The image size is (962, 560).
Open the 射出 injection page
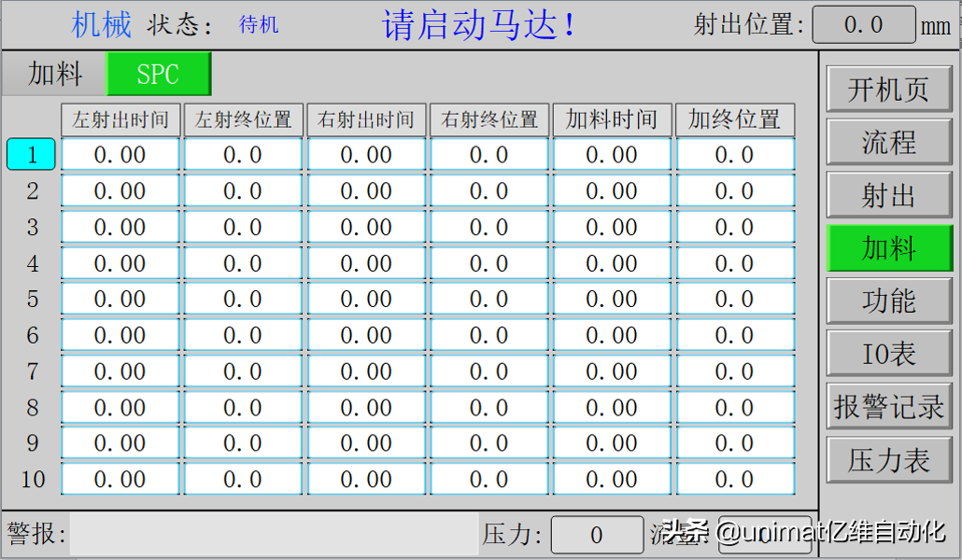click(x=888, y=196)
